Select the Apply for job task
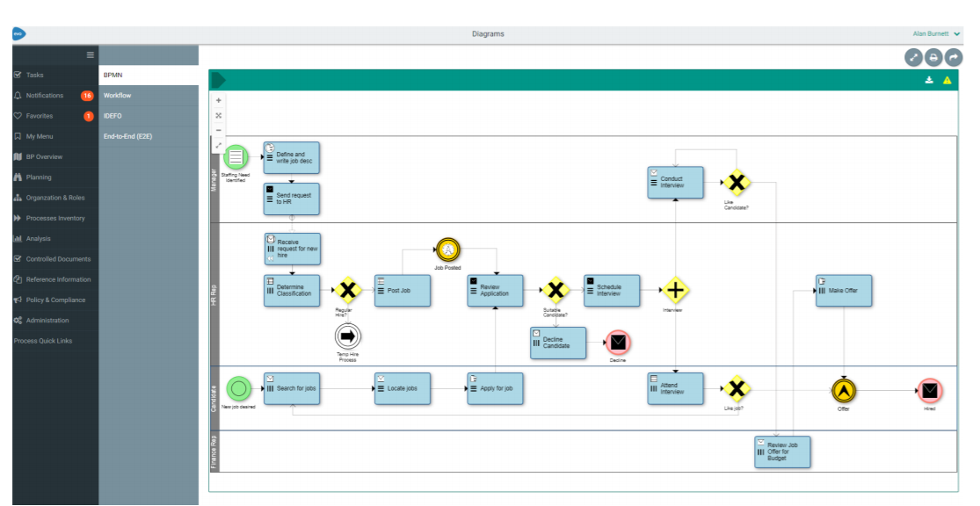 [495, 388]
